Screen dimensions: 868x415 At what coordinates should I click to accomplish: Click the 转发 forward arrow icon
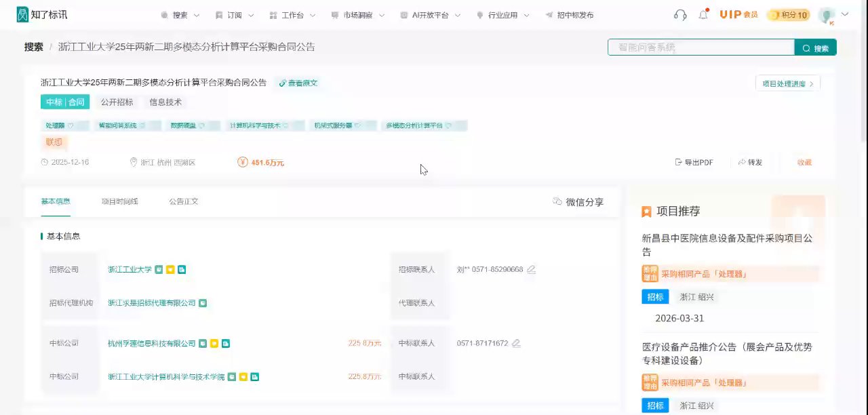(742, 162)
